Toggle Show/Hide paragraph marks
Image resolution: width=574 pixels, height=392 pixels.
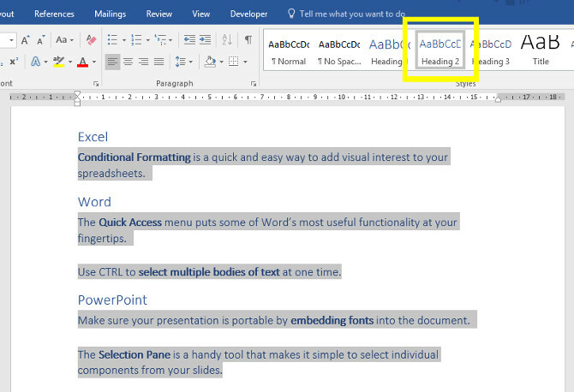[x=248, y=39]
